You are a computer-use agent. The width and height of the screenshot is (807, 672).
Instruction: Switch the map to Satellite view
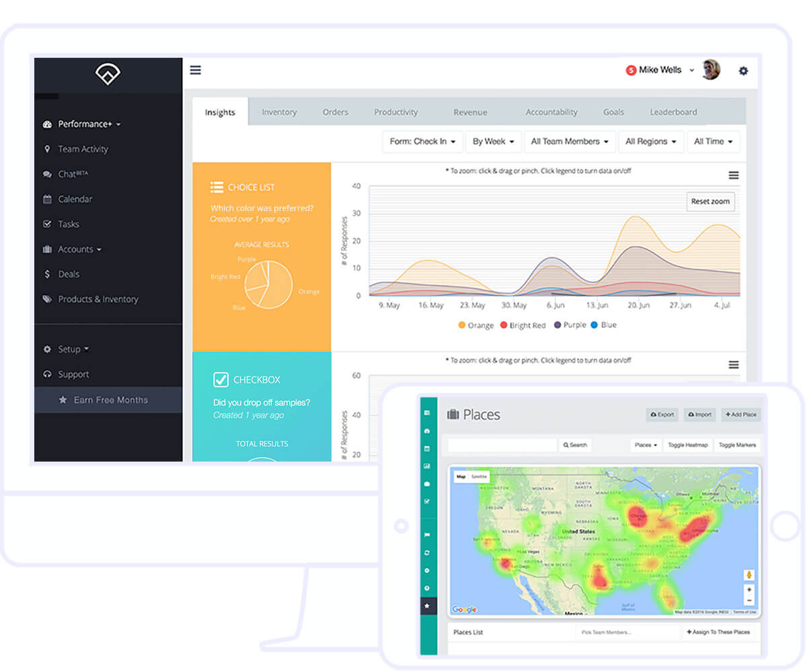click(479, 476)
